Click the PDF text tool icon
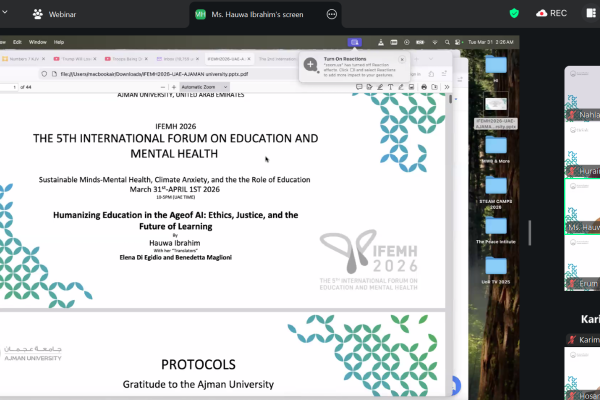 (x=390, y=87)
